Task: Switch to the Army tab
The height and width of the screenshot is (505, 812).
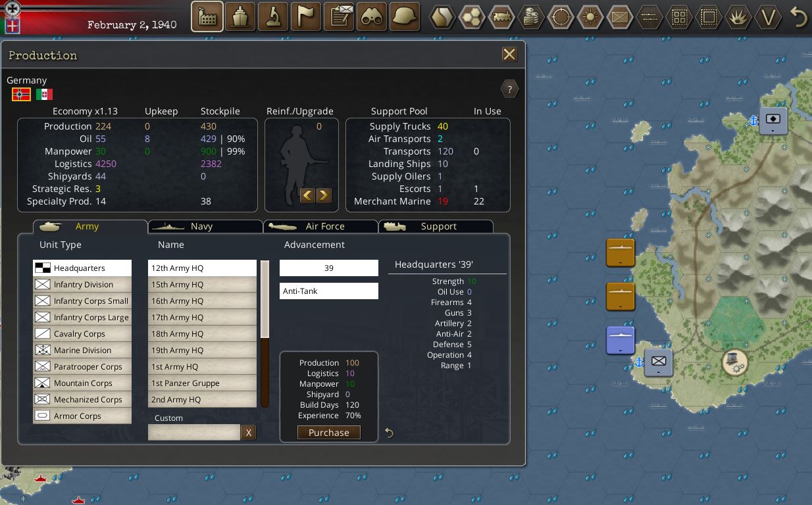Action: 90,226
